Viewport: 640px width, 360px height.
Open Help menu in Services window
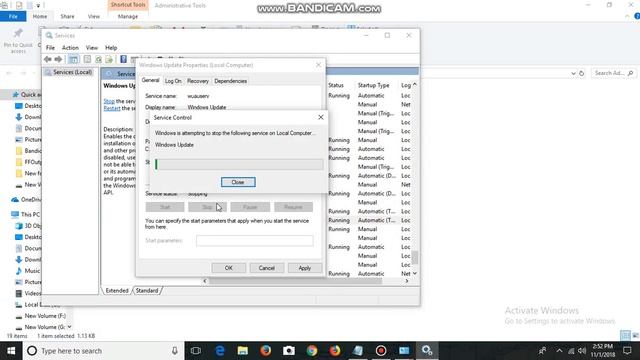111,48
